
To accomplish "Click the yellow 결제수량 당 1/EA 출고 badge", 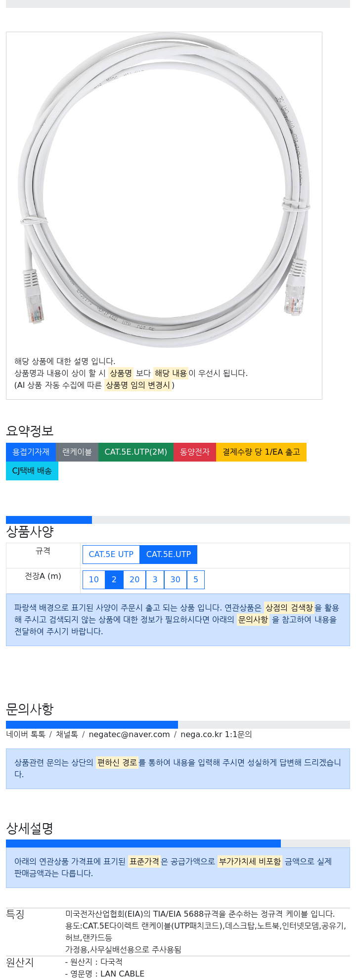I will [x=261, y=452].
